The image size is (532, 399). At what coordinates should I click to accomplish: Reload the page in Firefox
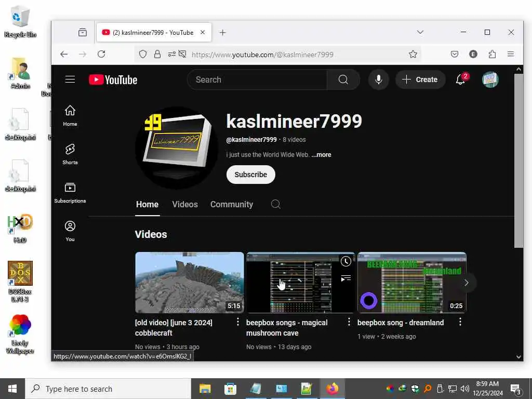click(x=101, y=54)
